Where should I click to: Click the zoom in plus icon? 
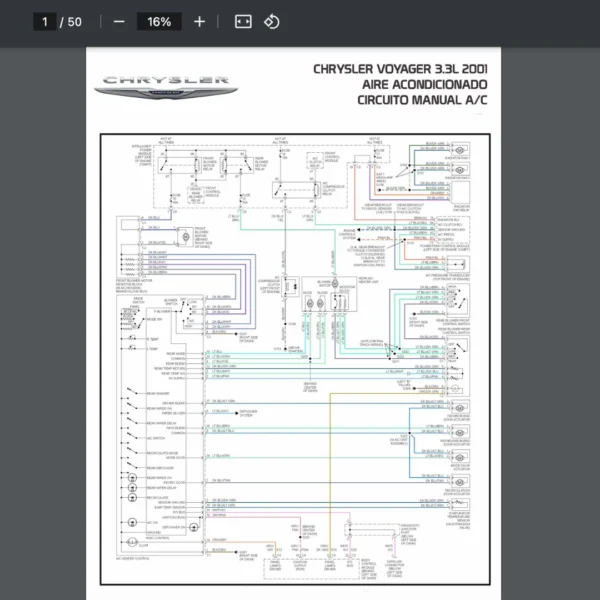pyautogui.click(x=199, y=21)
